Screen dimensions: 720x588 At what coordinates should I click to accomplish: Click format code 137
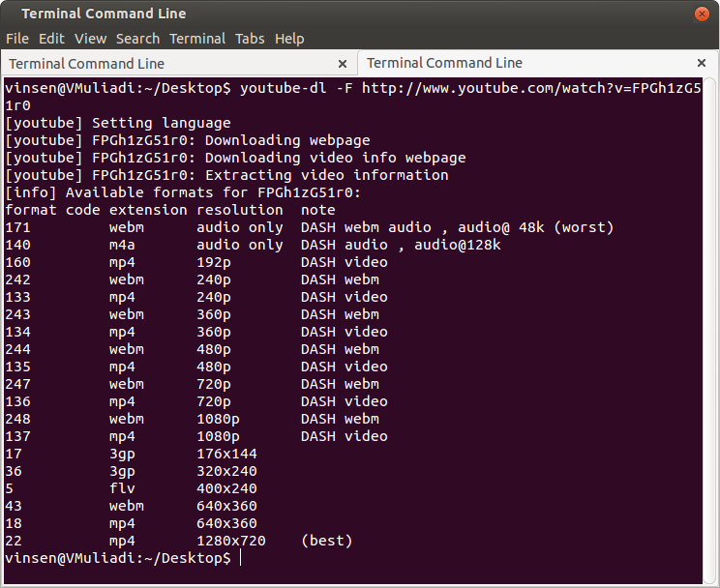pos(17,437)
